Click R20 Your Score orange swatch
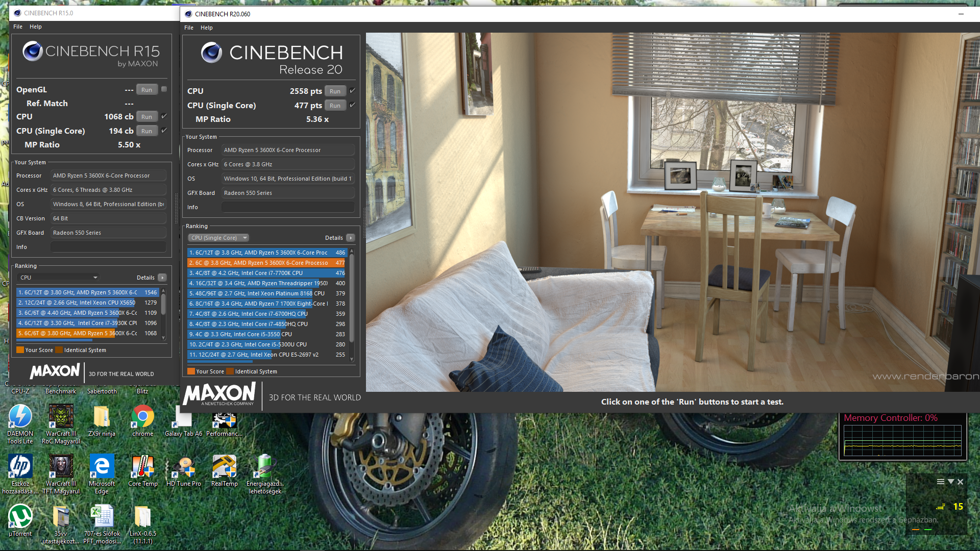The image size is (980, 551). [191, 371]
